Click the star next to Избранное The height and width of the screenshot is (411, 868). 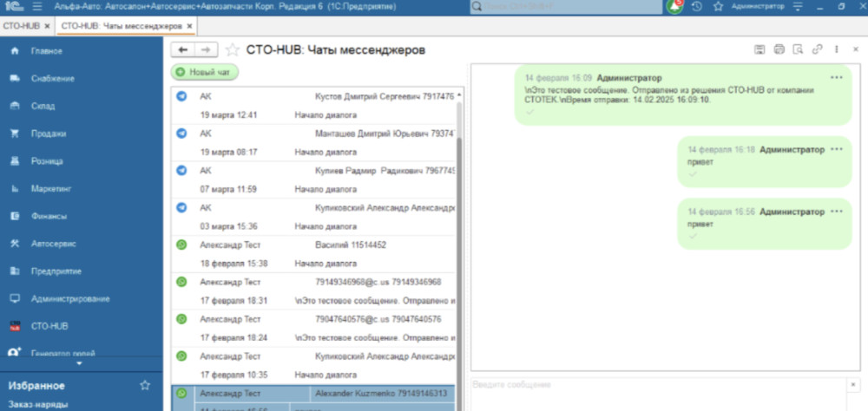pos(145,385)
